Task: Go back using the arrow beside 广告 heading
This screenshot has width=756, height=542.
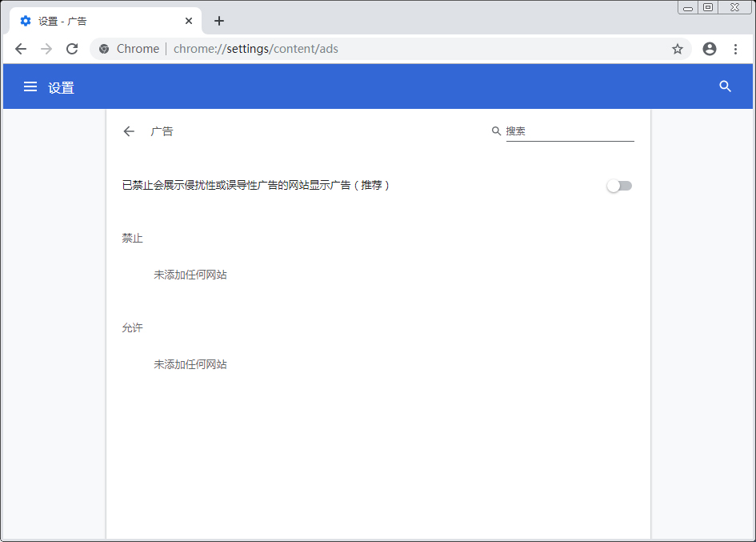Action: coord(129,131)
